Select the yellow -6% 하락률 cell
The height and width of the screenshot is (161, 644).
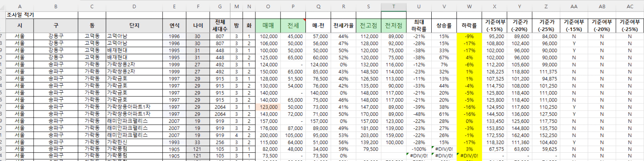pos(469,64)
